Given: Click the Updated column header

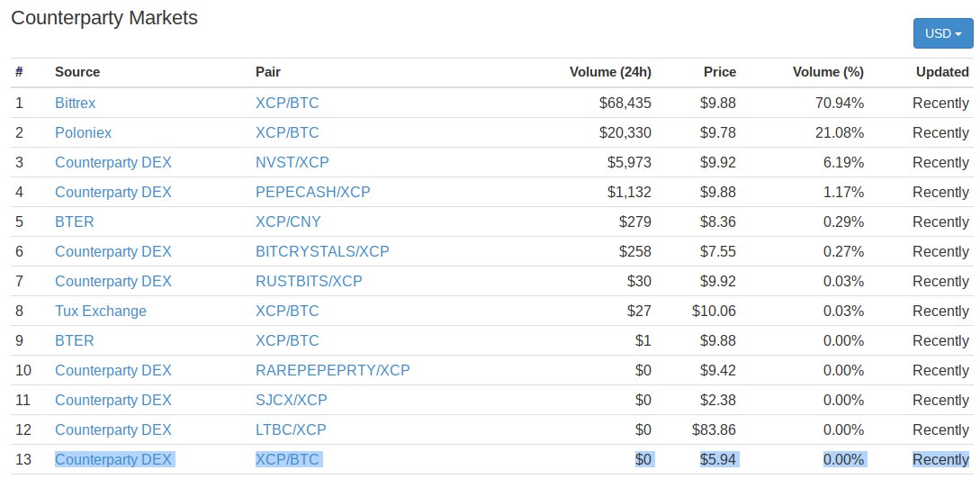Looking at the screenshot, I should tap(942, 72).
